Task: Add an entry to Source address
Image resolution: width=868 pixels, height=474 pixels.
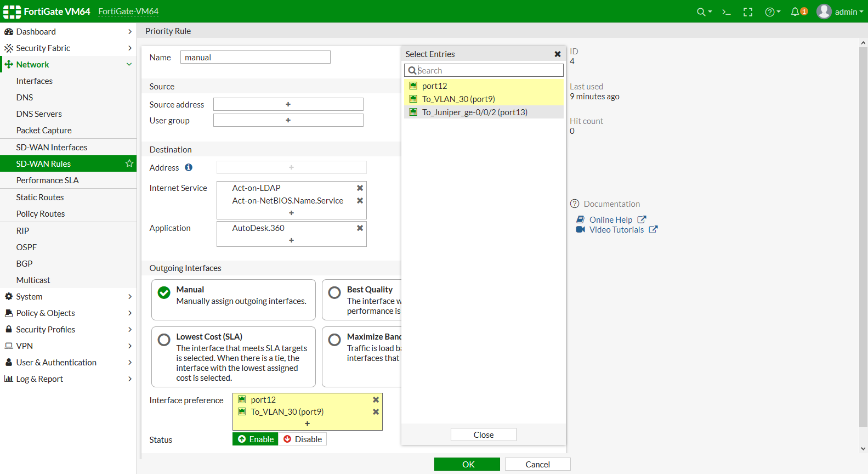Action: [288, 104]
